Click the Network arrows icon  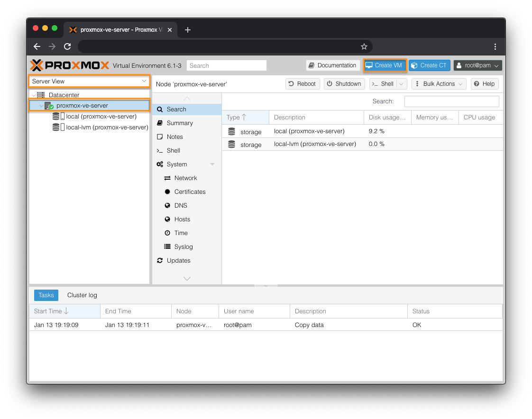pos(167,178)
